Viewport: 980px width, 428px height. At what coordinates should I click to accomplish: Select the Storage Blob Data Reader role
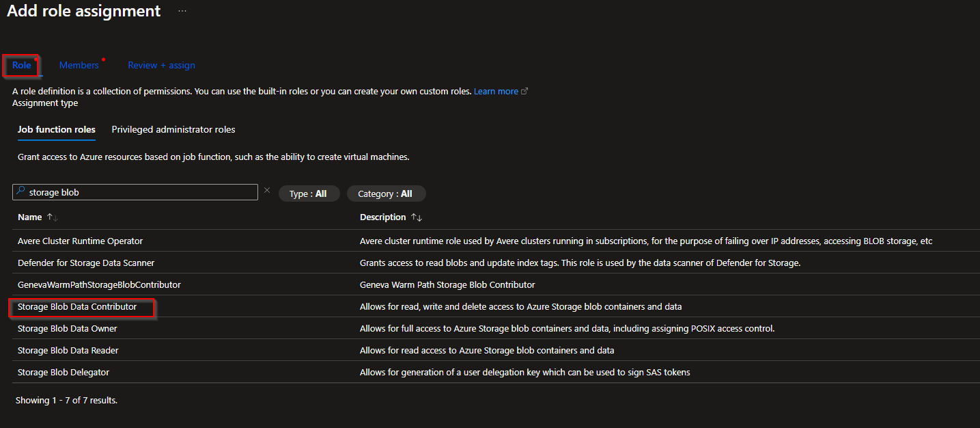point(68,350)
